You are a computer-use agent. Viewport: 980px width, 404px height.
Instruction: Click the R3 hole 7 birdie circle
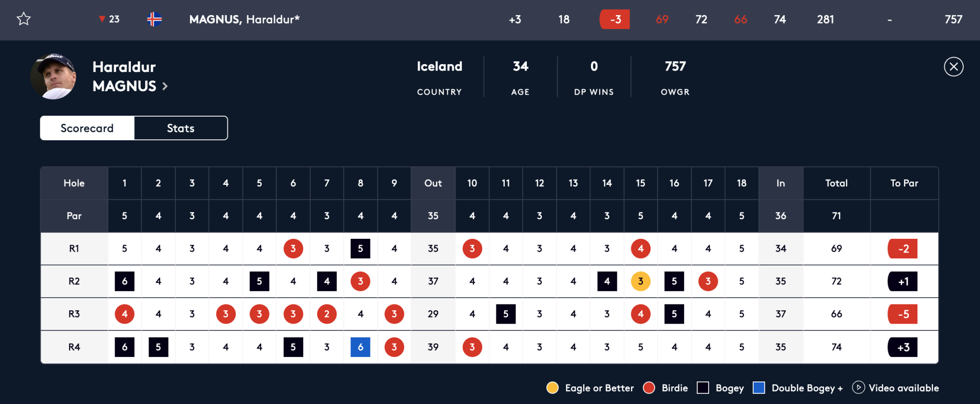pyautogui.click(x=327, y=314)
